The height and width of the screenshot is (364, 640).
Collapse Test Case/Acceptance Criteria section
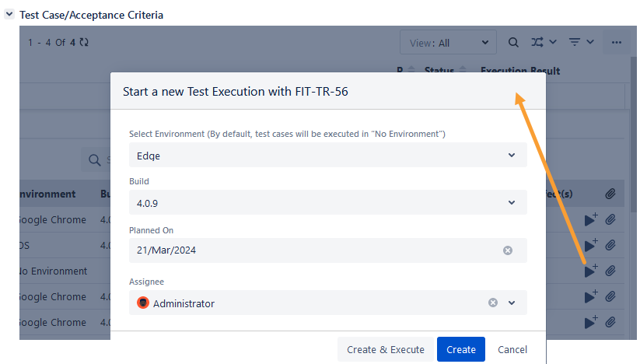9,14
